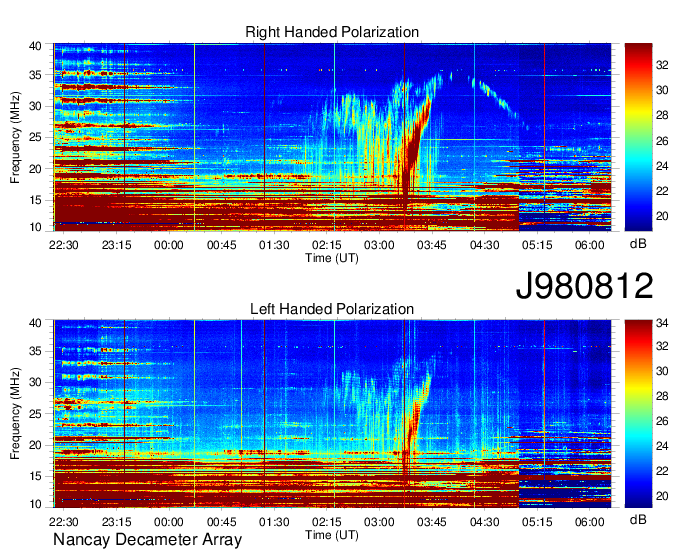Click the 32 value on the upper colorbar

coord(662,65)
